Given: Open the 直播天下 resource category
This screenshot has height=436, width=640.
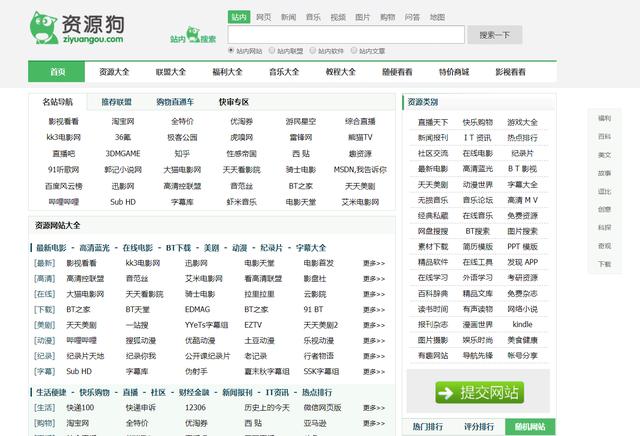Looking at the screenshot, I should coord(433,122).
